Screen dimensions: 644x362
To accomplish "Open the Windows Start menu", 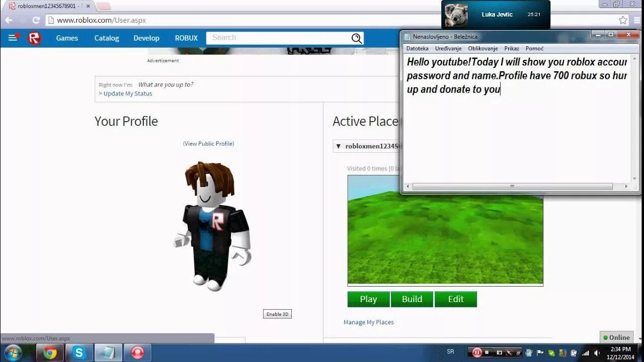I will (13, 352).
